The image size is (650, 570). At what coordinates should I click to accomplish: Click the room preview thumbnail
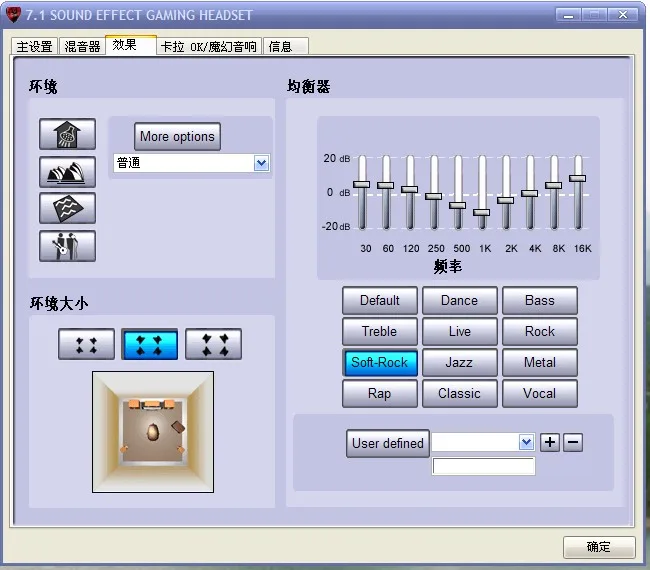[153, 432]
